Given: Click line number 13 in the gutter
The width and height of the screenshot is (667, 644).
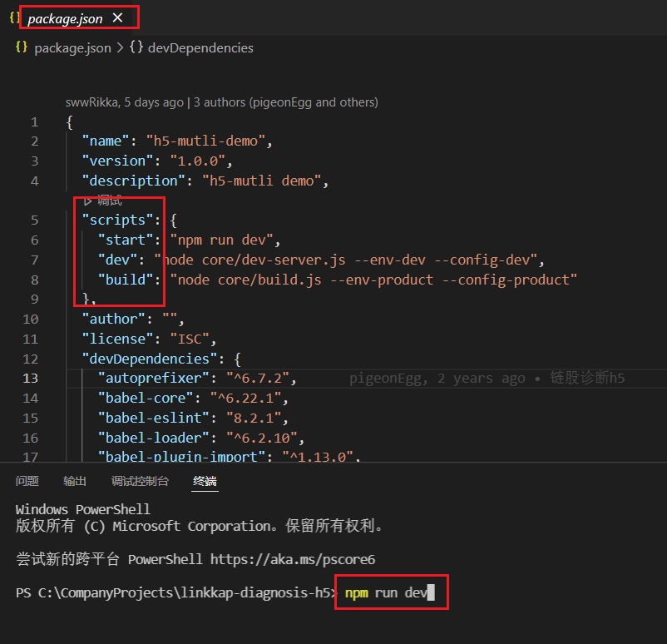Looking at the screenshot, I should click(30, 379).
